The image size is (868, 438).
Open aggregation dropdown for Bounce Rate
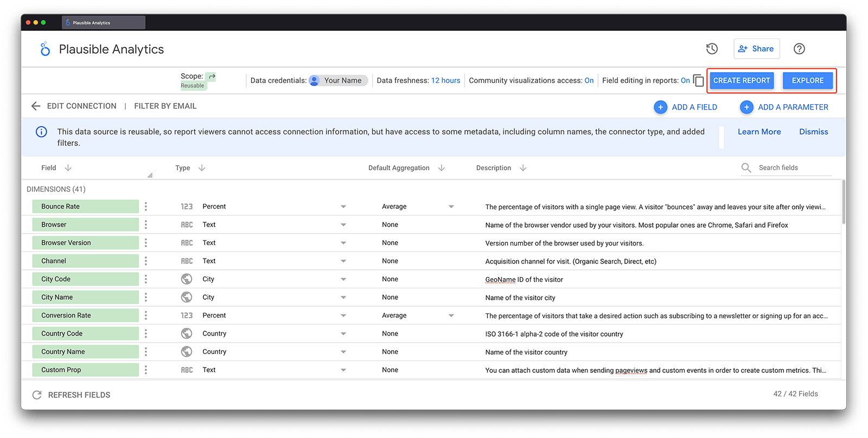(451, 207)
